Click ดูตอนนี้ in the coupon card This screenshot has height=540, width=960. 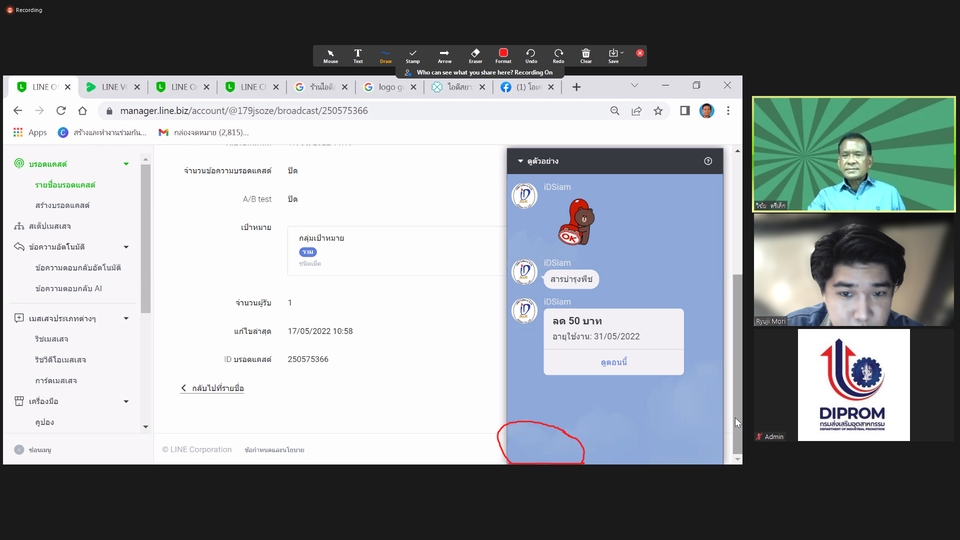[x=613, y=362]
